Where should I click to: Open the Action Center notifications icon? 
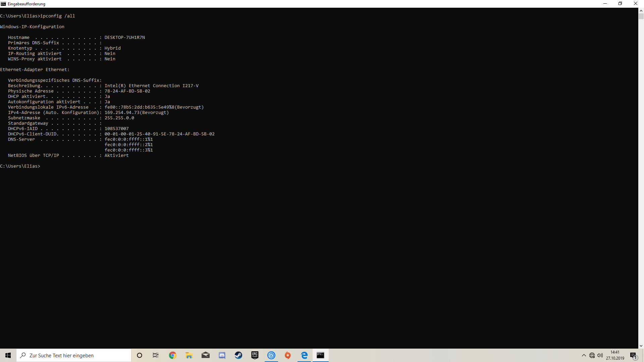point(633,355)
